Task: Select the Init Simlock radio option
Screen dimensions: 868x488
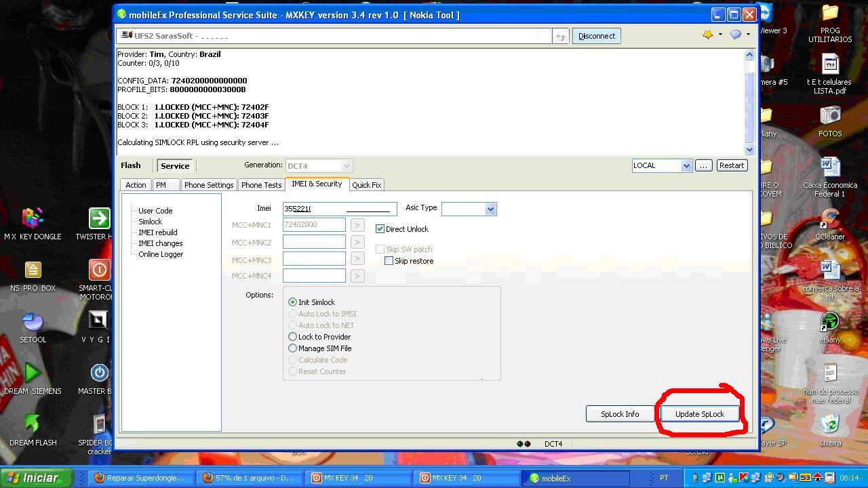Action: 292,302
